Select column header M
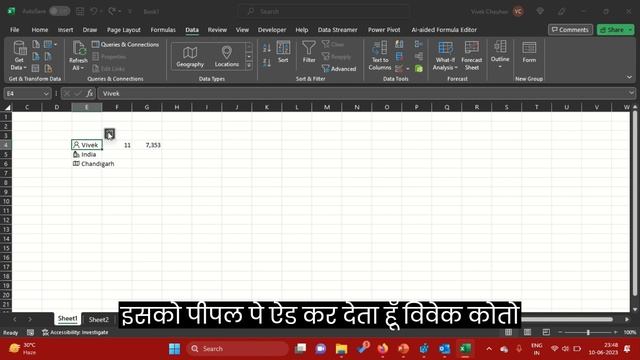This screenshot has width=640, height=360. (x=327, y=107)
